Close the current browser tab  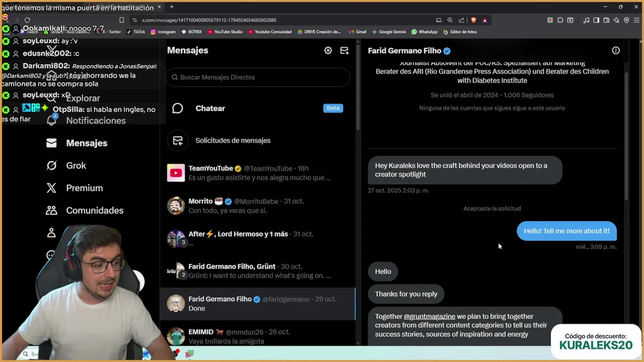pos(159,7)
